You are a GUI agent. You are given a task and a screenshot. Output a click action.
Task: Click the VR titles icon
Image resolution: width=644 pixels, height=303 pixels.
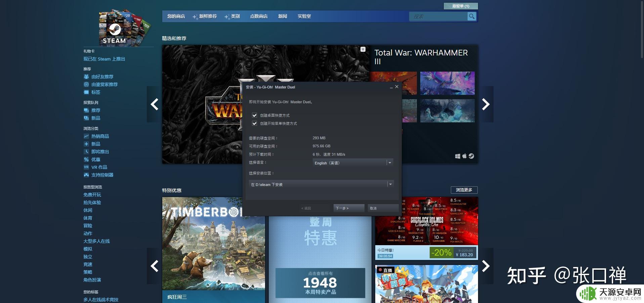86,167
